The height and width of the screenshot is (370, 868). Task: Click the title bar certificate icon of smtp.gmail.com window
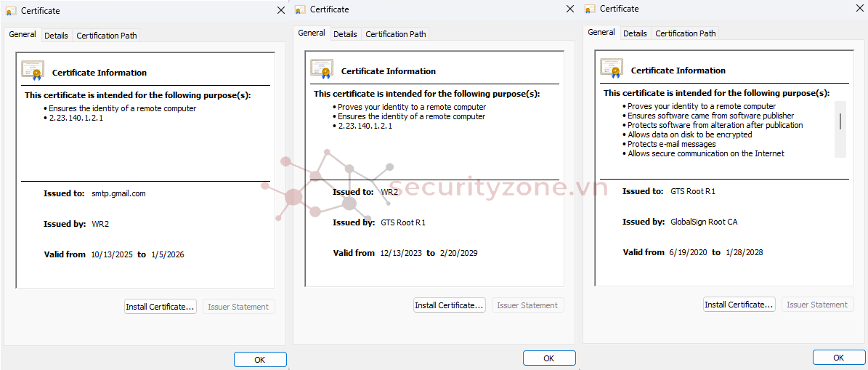(10, 10)
